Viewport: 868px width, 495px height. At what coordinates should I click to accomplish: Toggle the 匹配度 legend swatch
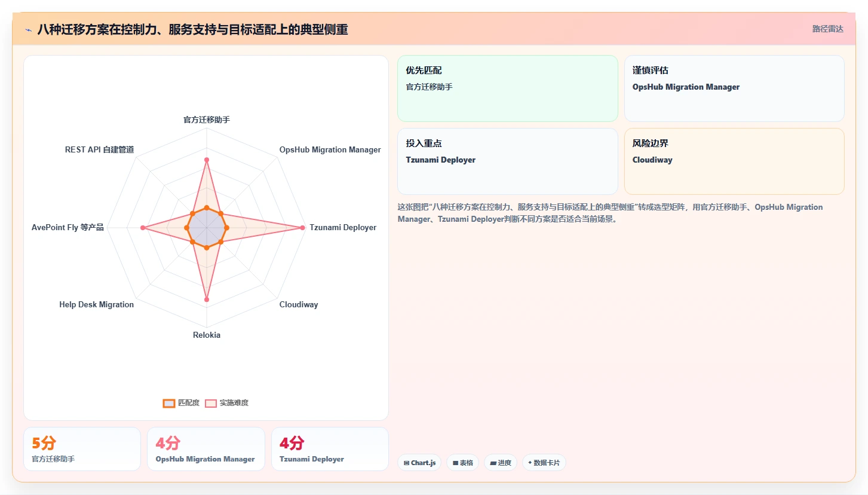[x=169, y=403]
